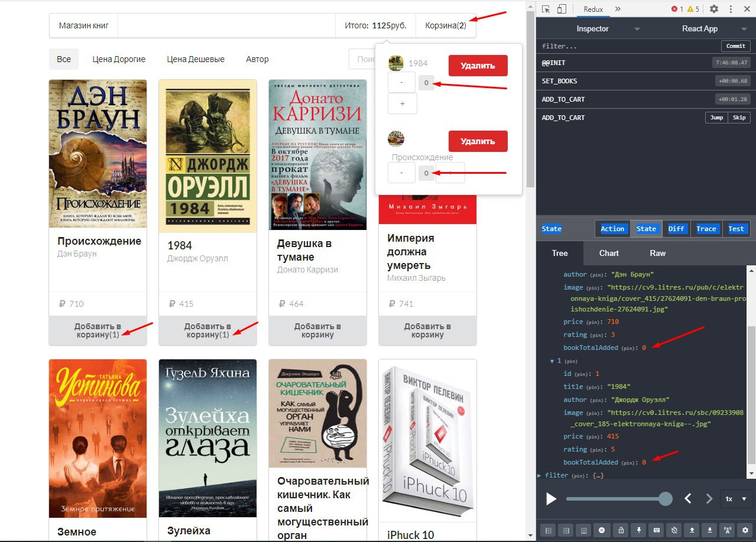Click the iPhuck 10 book cover
The height and width of the screenshot is (542, 756).
click(427, 440)
